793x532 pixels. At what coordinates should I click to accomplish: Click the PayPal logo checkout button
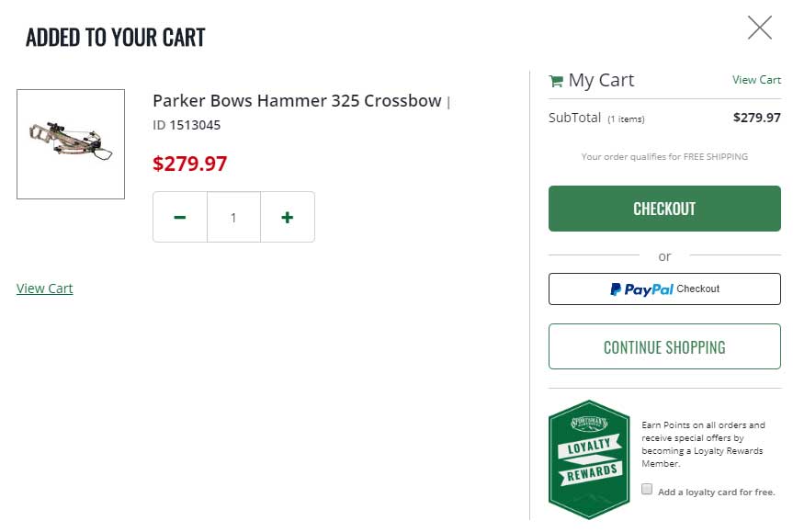(664, 289)
